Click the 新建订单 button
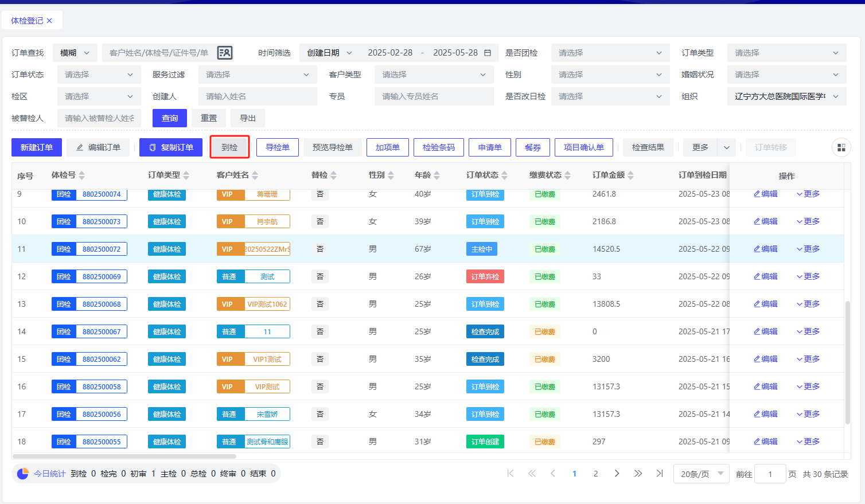Image resolution: width=865 pixels, height=504 pixels. click(37, 147)
